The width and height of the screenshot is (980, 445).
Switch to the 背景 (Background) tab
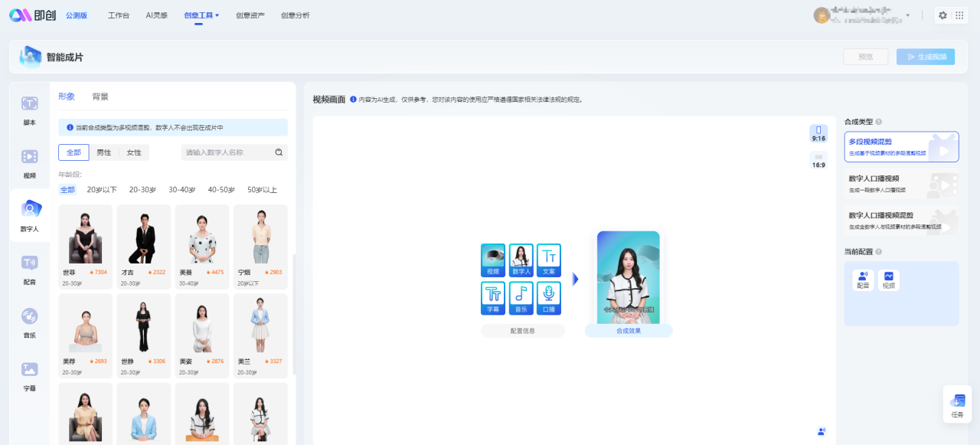[x=101, y=97]
